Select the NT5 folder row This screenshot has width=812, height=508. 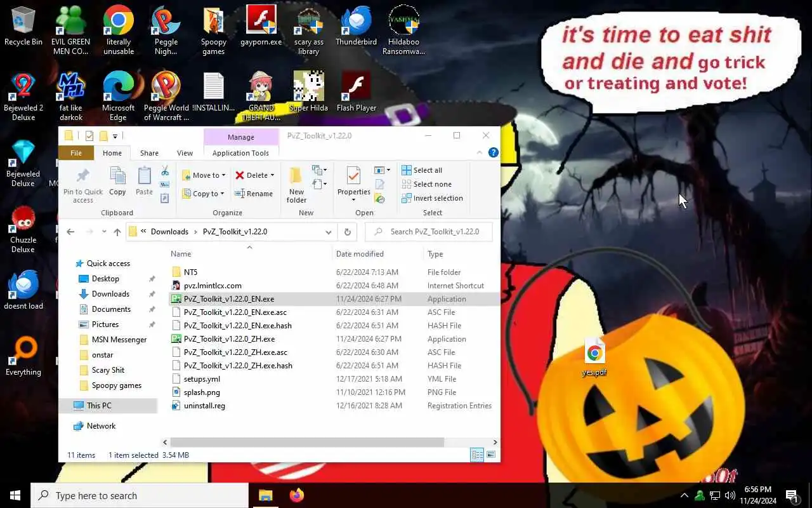[x=334, y=272]
